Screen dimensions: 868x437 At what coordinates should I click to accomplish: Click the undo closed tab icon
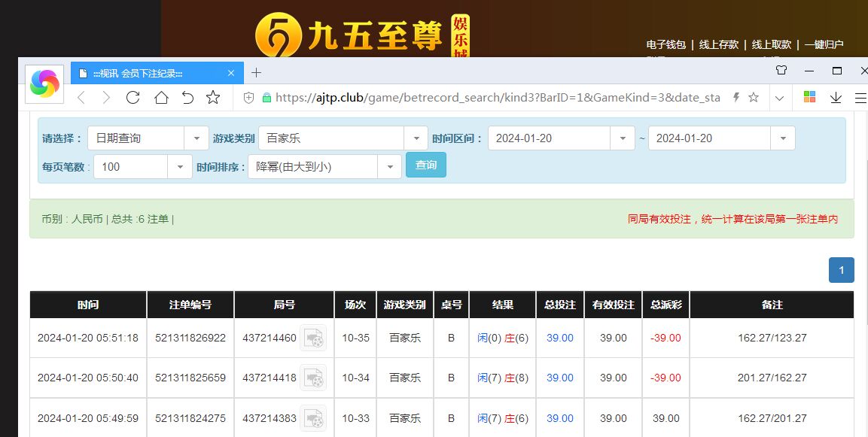[x=187, y=98]
